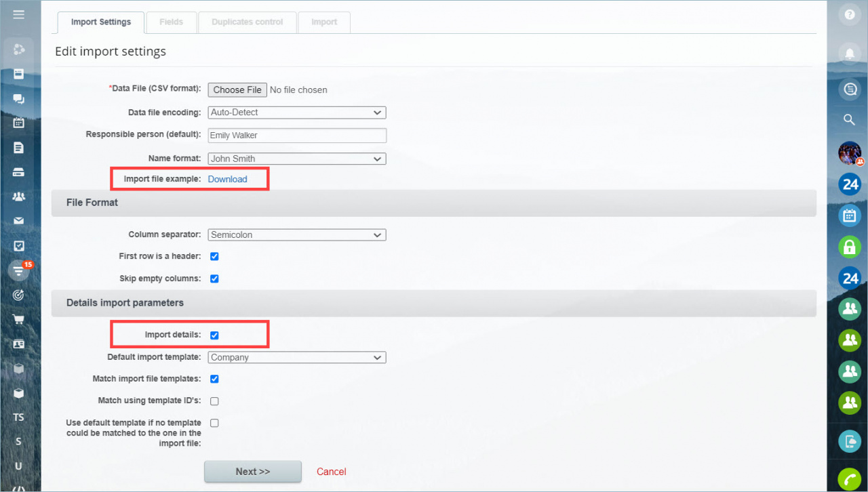868x492 pixels.
Task: Open the phone with cloud icon
Action: (850, 441)
